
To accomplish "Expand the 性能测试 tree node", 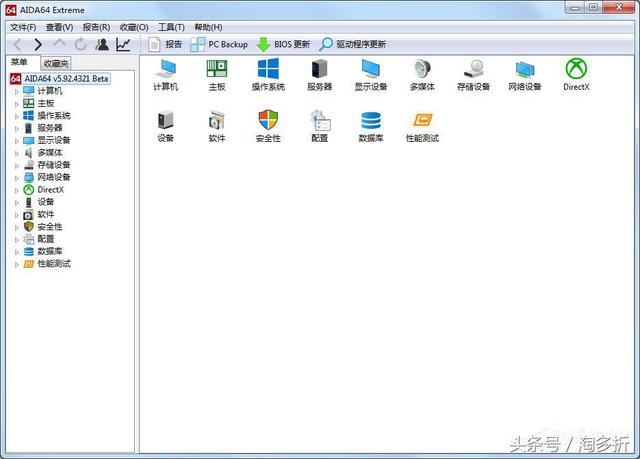I will (16, 264).
